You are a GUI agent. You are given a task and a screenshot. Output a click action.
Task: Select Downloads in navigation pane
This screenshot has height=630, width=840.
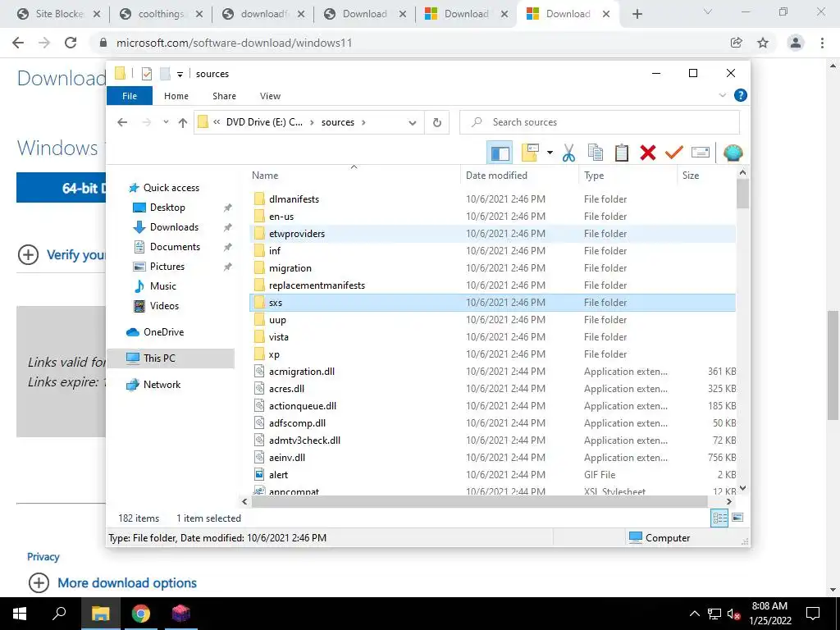pyautogui.click(x=174, y=227)
